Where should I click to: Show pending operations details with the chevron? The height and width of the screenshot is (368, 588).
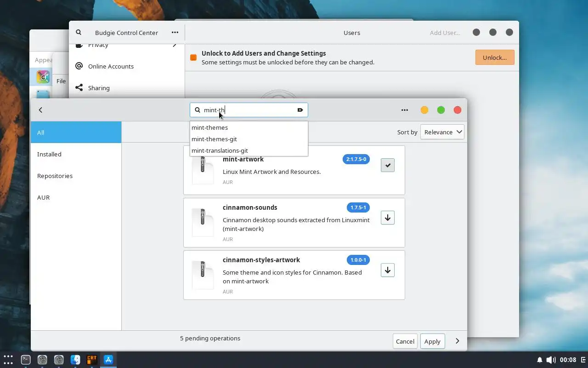(457, 341)
